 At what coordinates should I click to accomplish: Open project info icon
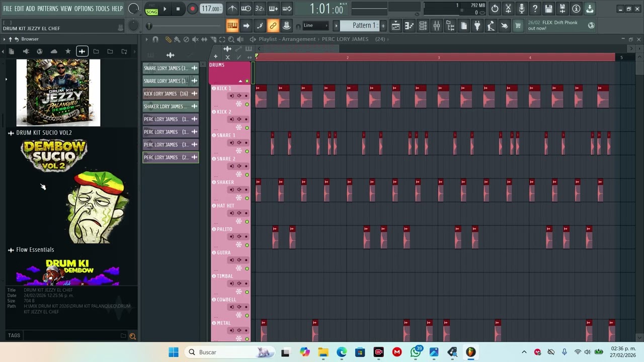click(x=576, y=9)
